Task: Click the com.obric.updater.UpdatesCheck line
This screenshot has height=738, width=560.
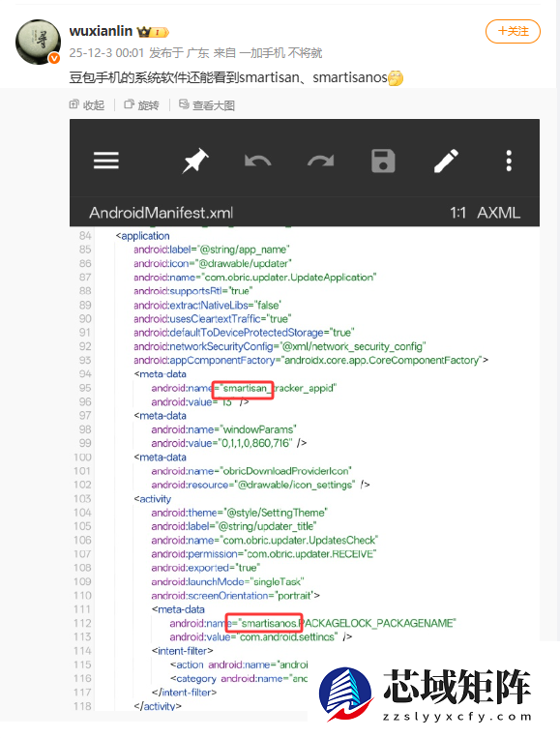Action: [x=264, y=540]
